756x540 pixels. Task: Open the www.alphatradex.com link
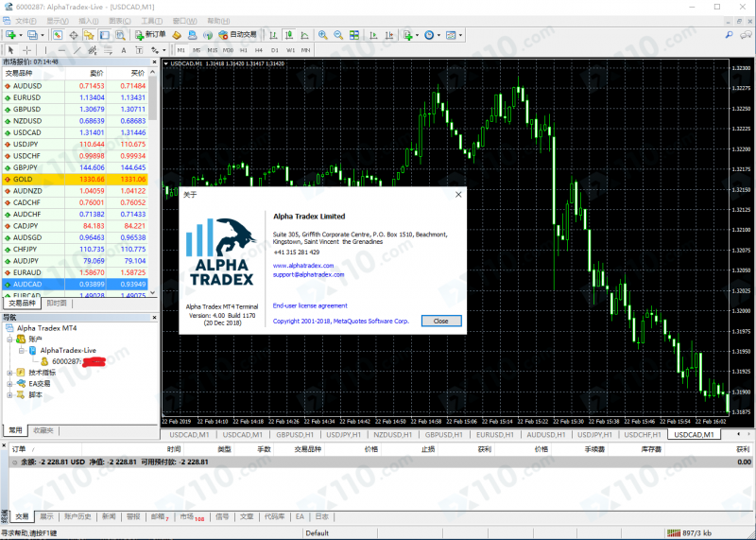click(x=303, y=266)
